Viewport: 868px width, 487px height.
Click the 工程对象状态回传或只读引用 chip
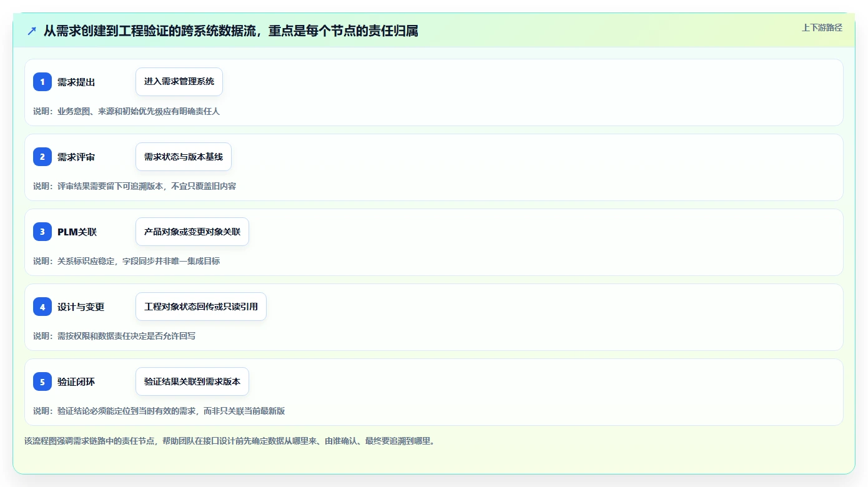[x=201, y=307]
